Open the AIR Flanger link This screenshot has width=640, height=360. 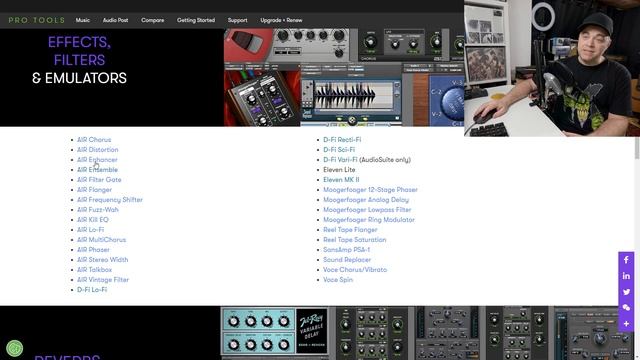point(94,190)
